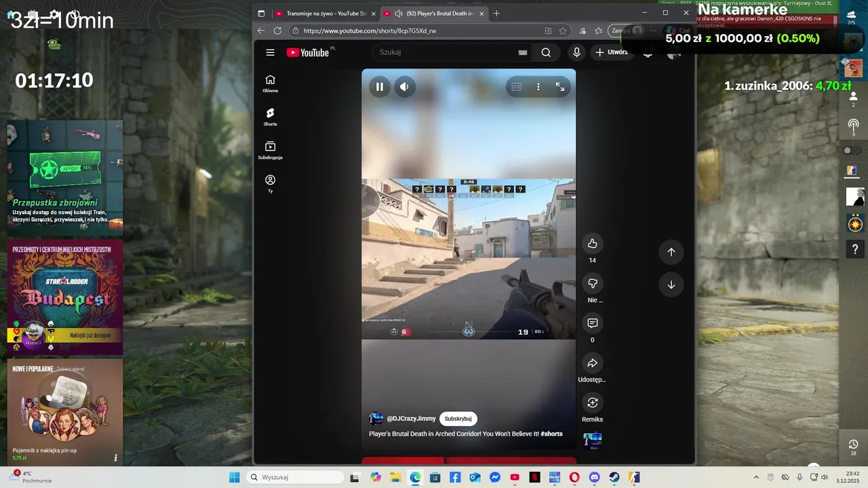Open the StarLadder Budapest items banner

(x=65, y=297)
